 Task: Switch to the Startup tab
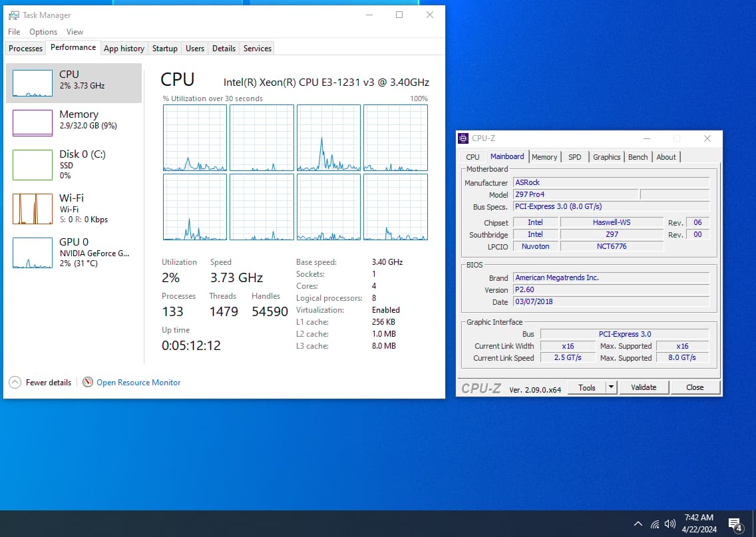coord(165,48)
